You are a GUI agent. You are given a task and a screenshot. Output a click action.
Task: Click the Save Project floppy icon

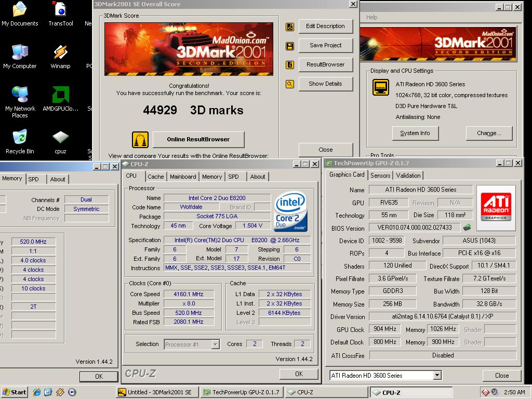click(290, 46)
